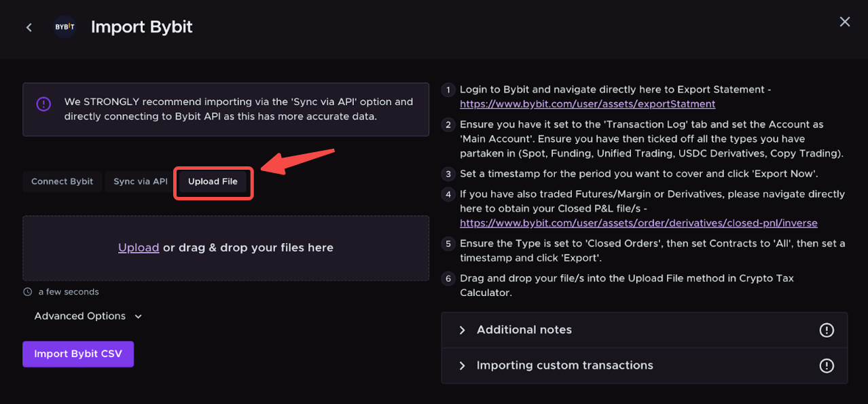This screenshot has height=404, width=868.
Task: Select the Sync via API tab
Action: 141,182
